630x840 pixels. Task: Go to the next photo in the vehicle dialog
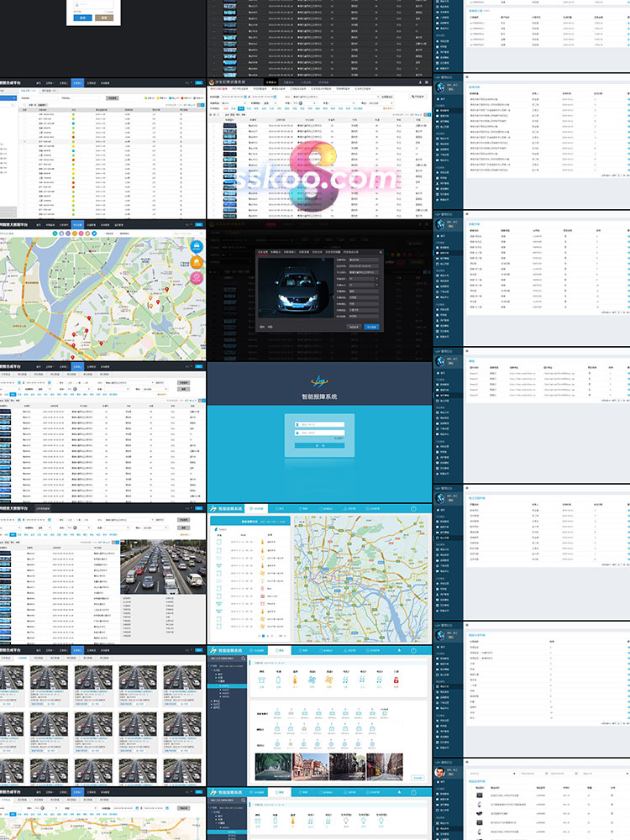[x=270, y=326]
